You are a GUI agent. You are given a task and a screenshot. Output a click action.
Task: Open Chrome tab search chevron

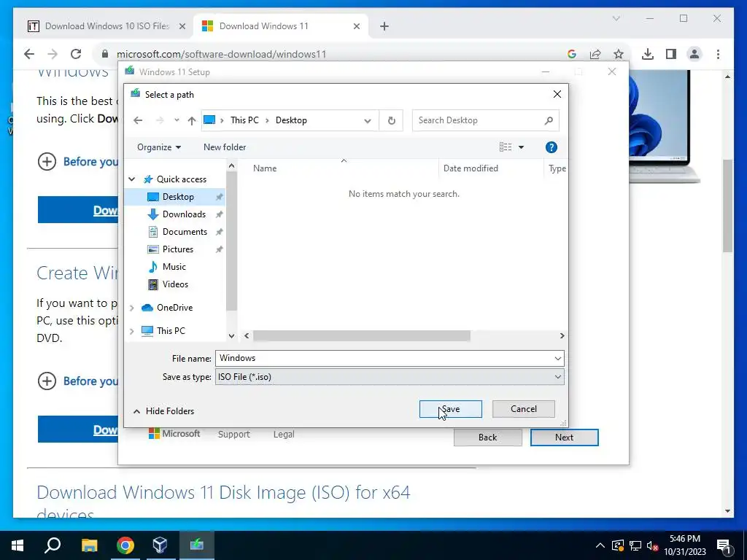pyautogui.click(x=616, y=18)
